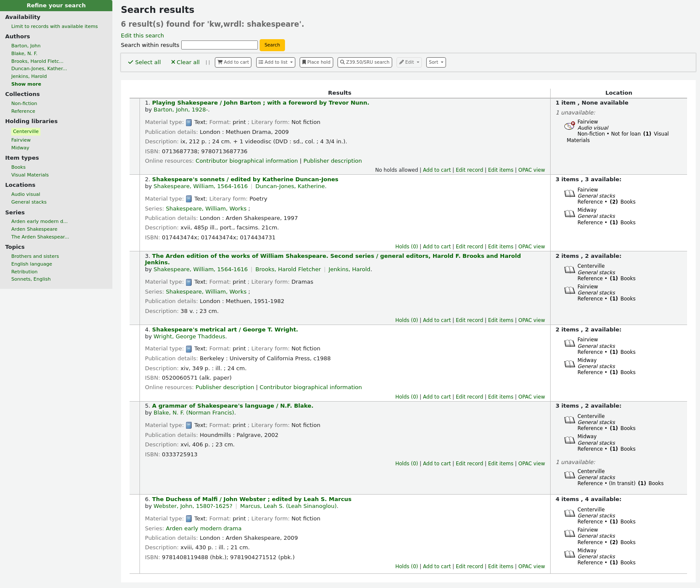Open author Duncan-Jones, Katherine link
This screenshot has height=588, width=700.
point(291,187)
